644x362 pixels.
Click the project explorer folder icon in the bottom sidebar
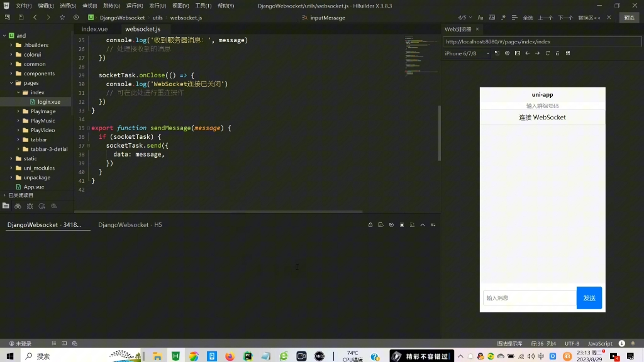tap(6, 206)
